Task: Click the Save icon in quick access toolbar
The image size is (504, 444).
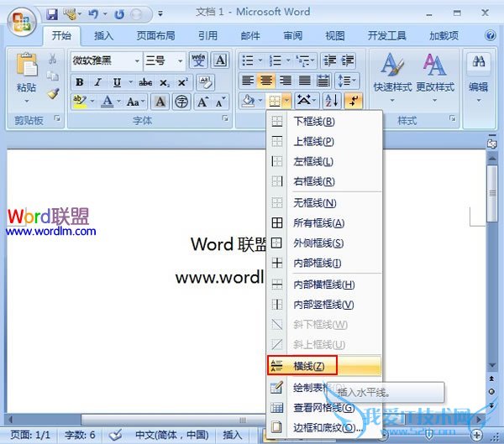Action: point(52,14)
